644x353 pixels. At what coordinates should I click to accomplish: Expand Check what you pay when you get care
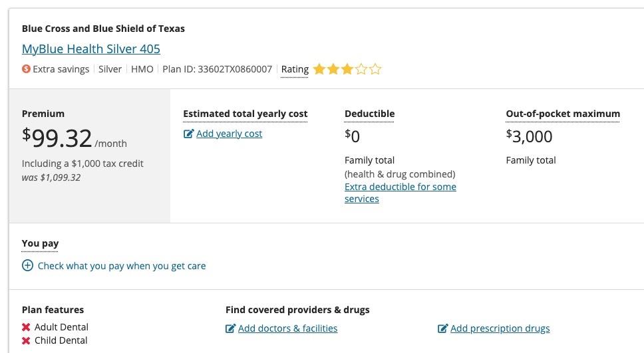[122, 266]
